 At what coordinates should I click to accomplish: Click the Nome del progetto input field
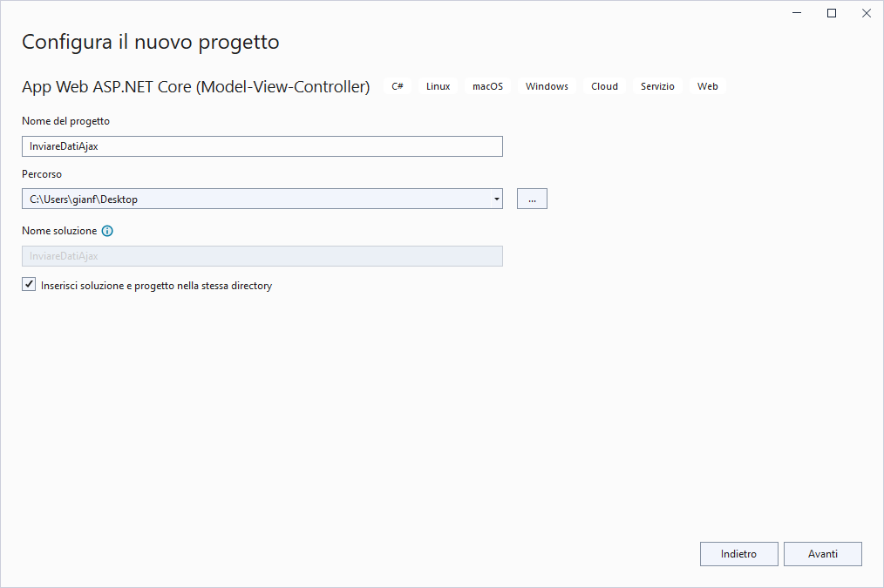tap(262, 146)
